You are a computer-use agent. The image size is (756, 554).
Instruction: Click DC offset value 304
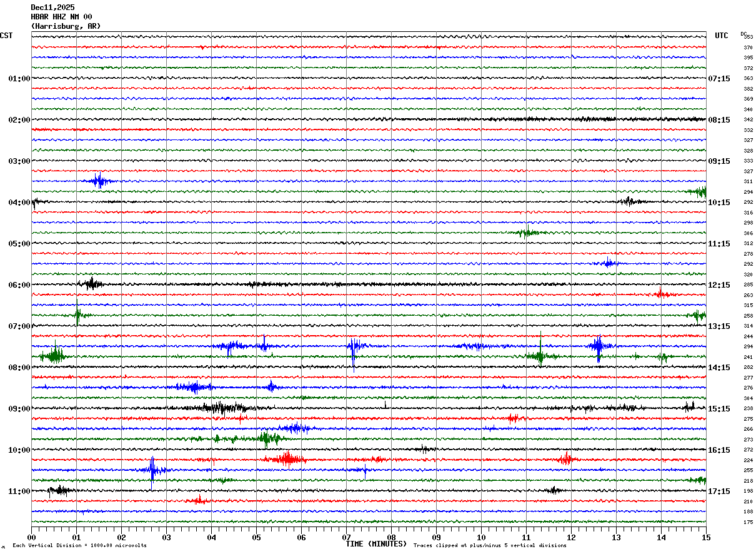pyautogui.click(x=748, y=398)
